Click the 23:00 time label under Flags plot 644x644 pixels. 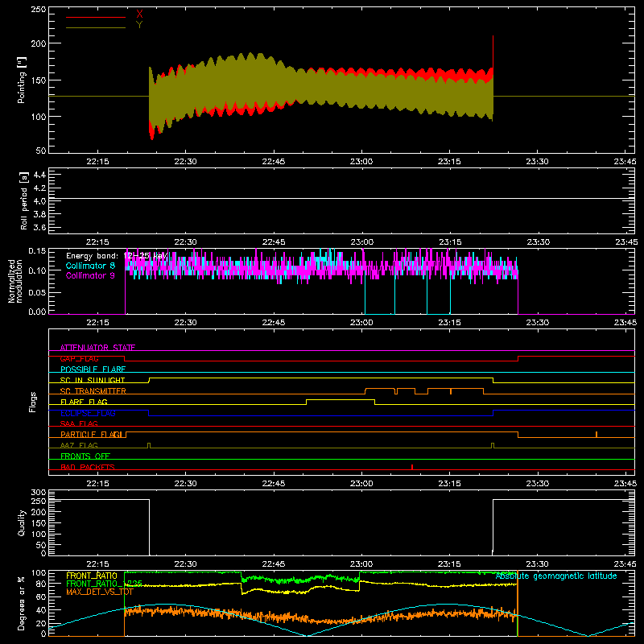361,484
